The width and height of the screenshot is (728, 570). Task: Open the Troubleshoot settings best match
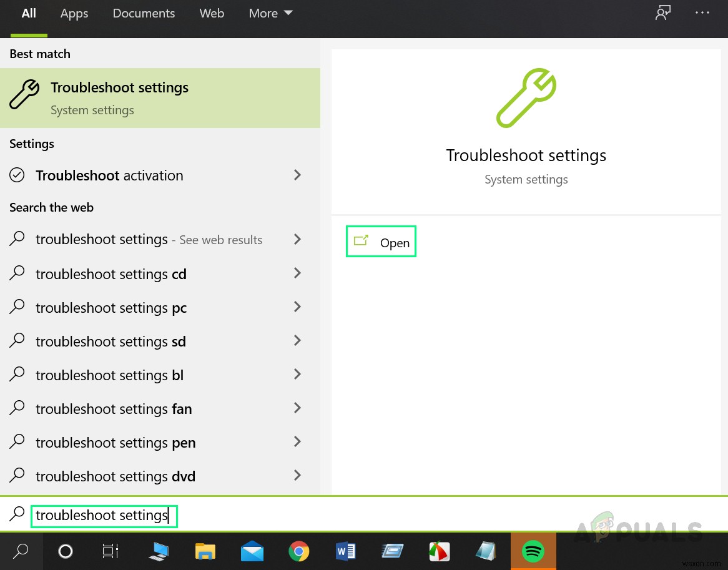160,98
